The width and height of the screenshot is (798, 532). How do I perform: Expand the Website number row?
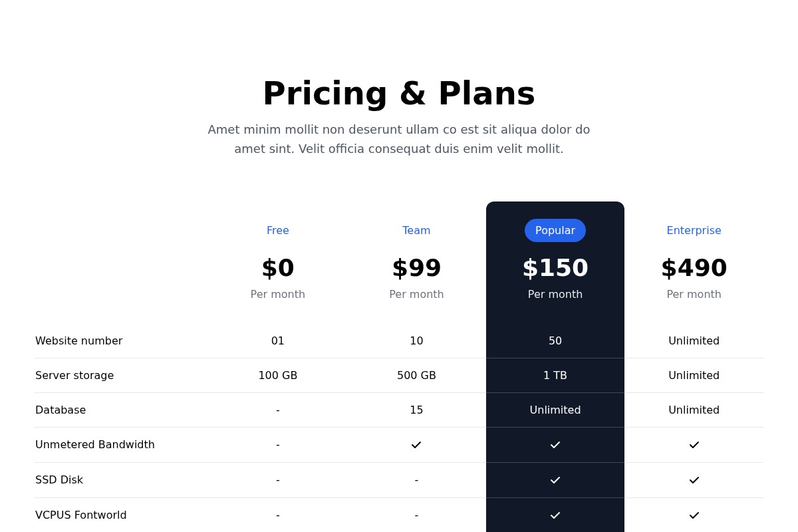(78, 340)
